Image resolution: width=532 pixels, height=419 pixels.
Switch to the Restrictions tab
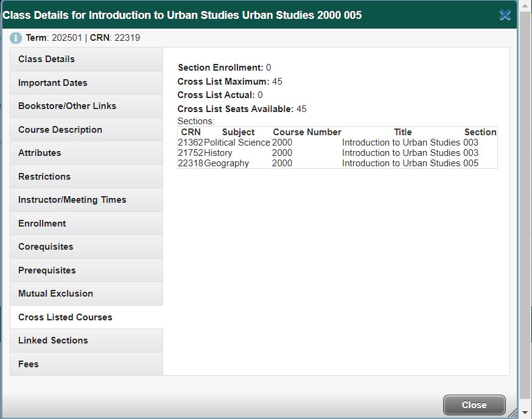click(x=86, y=177)
